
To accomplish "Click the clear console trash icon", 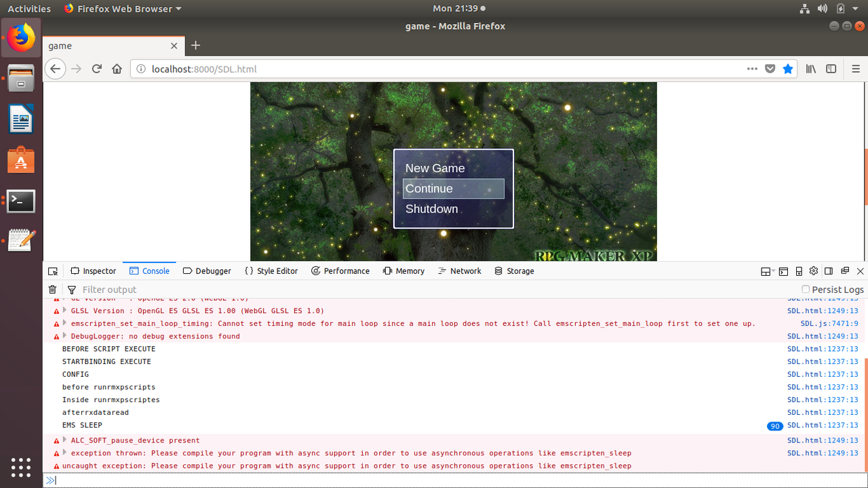I will 53,289.
